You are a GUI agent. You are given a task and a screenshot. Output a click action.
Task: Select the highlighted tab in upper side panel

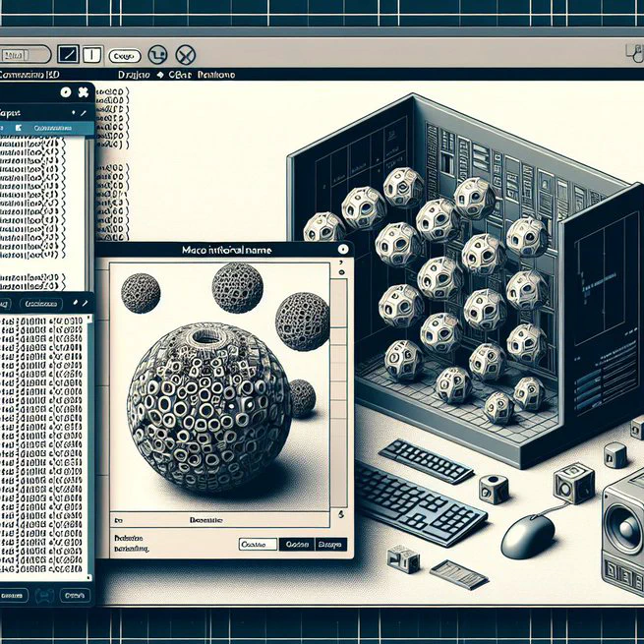point(47,128)
